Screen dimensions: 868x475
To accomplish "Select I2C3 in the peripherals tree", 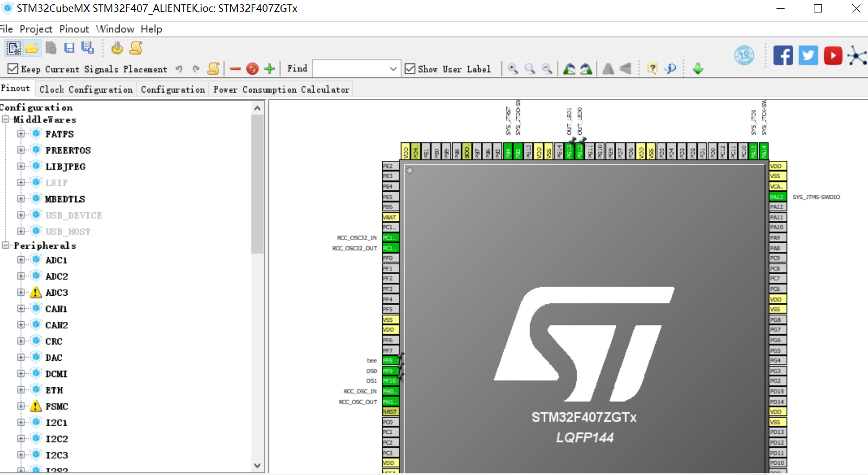I will coord(57,455).
